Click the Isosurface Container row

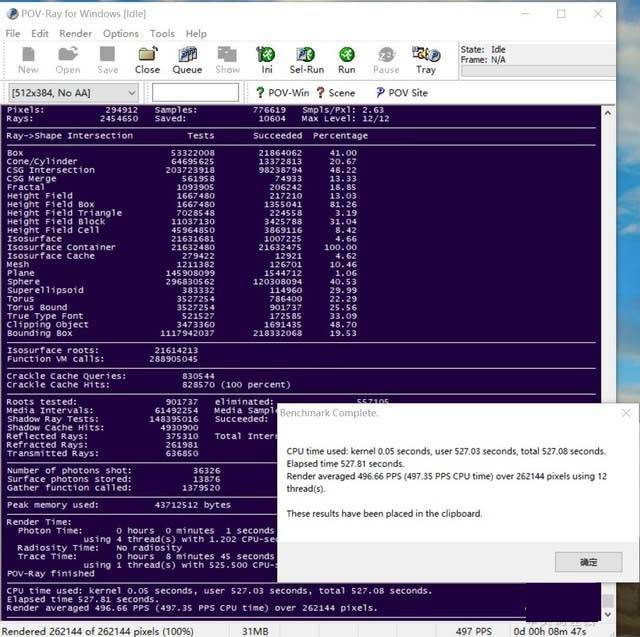[182, 247]
